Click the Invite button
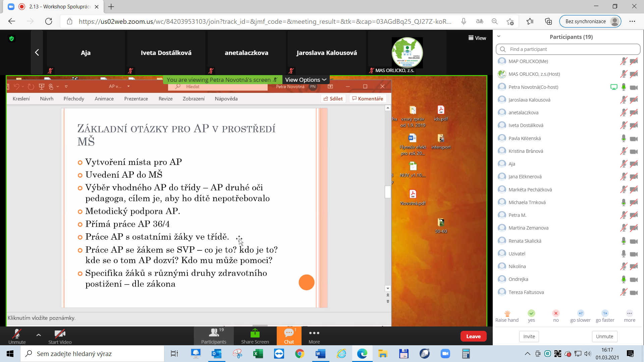Viewport: 644px width, 362px height. (x=529, y=336)
